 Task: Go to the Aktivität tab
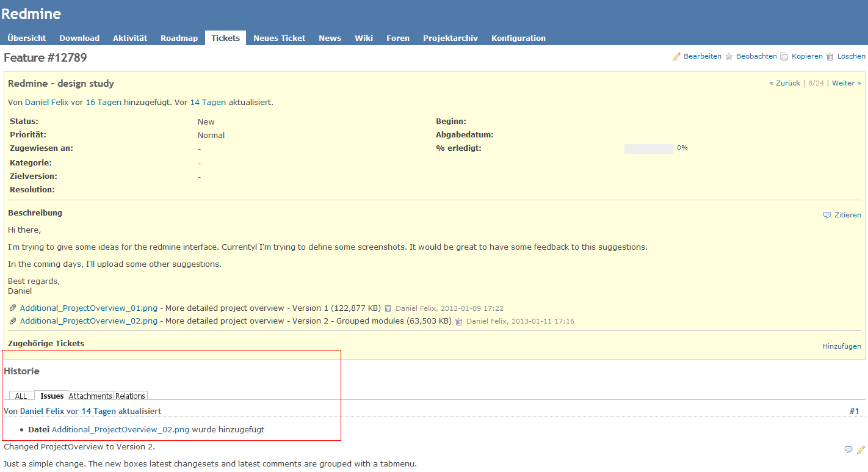pyautogui.click(x=130, y=38)
